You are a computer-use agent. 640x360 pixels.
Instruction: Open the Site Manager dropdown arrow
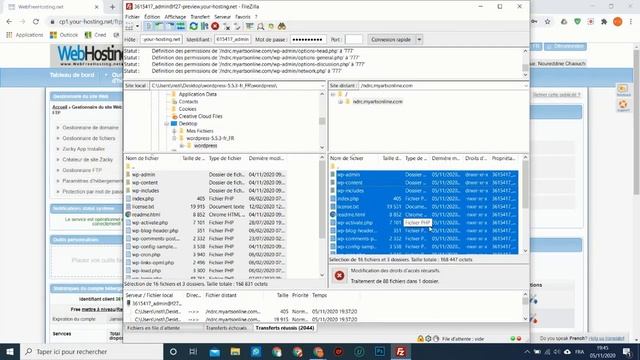(138, 27)
